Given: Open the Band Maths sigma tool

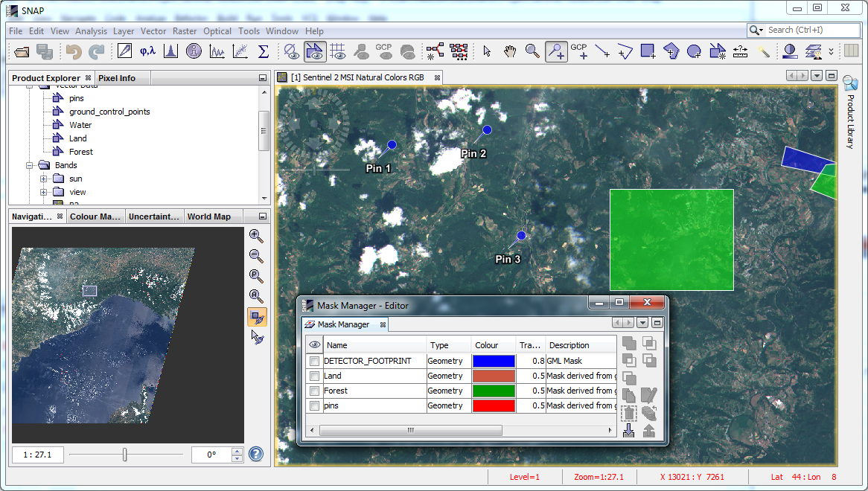Looking at the screenshot, I should pyautogui.click(x=263, y=51).
